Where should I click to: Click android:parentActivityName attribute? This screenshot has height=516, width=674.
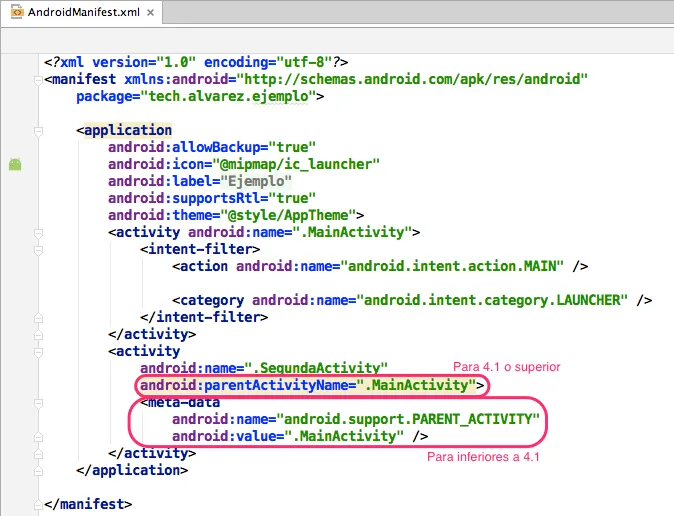tap(308, 385)
